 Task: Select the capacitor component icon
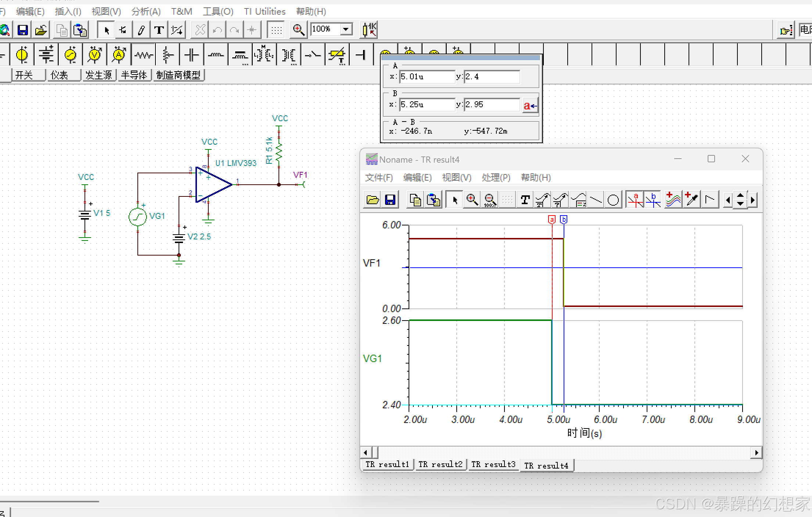click(191, 55)
